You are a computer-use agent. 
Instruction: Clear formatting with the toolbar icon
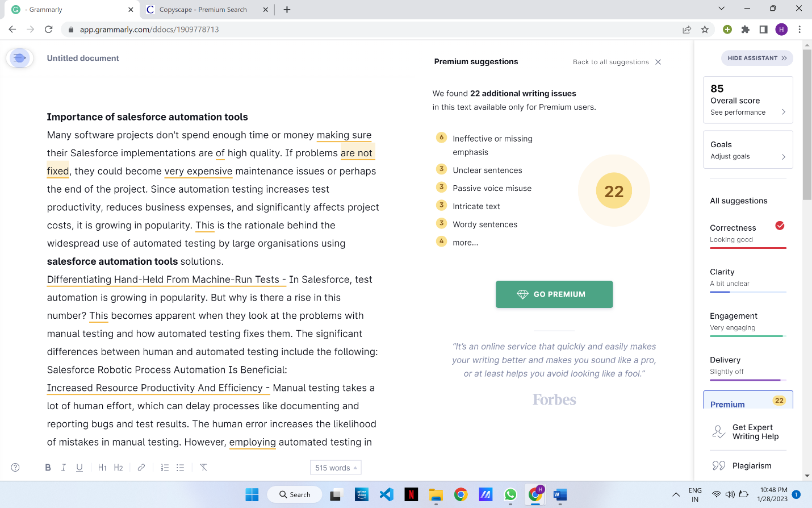pyautogui.click(x=203, y=468)
